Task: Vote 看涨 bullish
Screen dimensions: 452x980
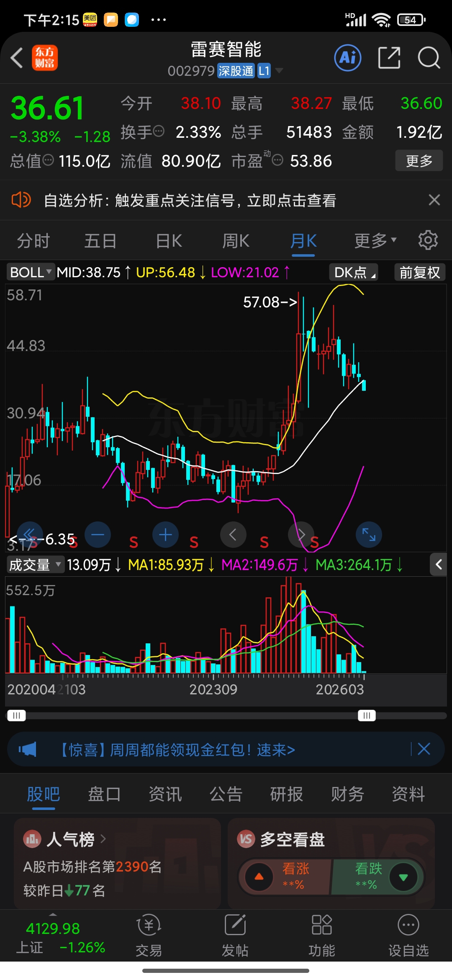Action: 285,877
